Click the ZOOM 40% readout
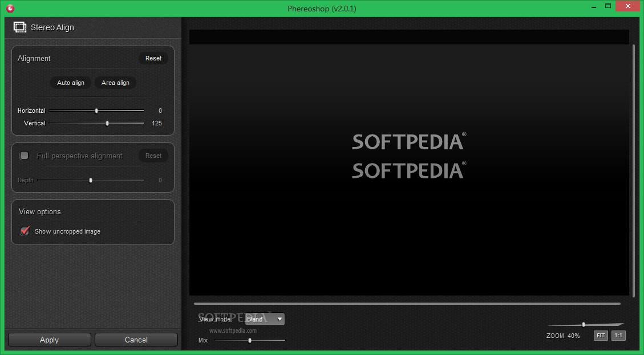This screenshot has width=644, height=355. click(563, 336)
